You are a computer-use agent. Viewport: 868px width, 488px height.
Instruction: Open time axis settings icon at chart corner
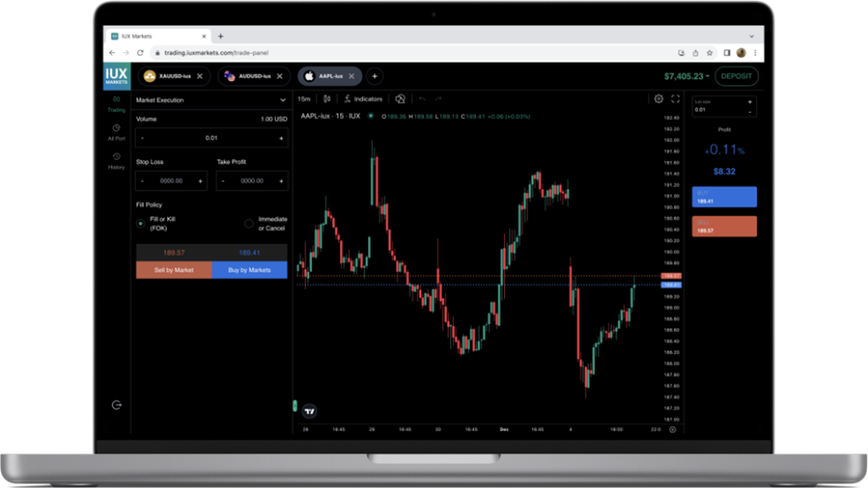tap(673, 430)
